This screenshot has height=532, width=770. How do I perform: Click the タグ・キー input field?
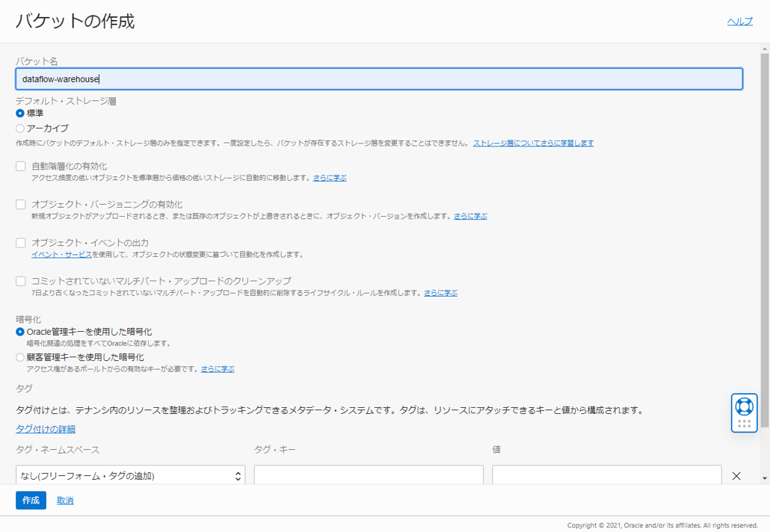(369, 476)
